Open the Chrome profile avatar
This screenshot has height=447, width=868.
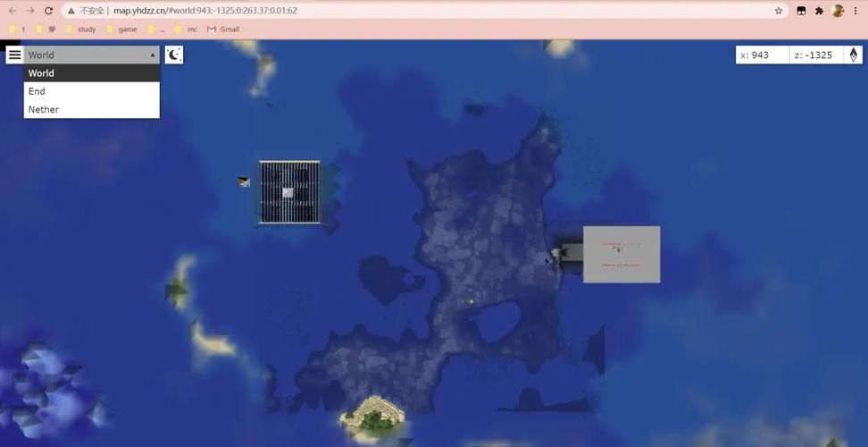(x=838, y=11)
